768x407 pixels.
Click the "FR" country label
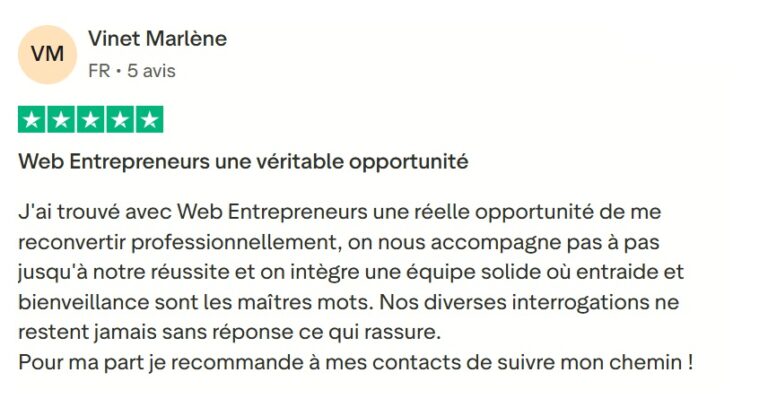pyautogui.click(x=99, y=71)
